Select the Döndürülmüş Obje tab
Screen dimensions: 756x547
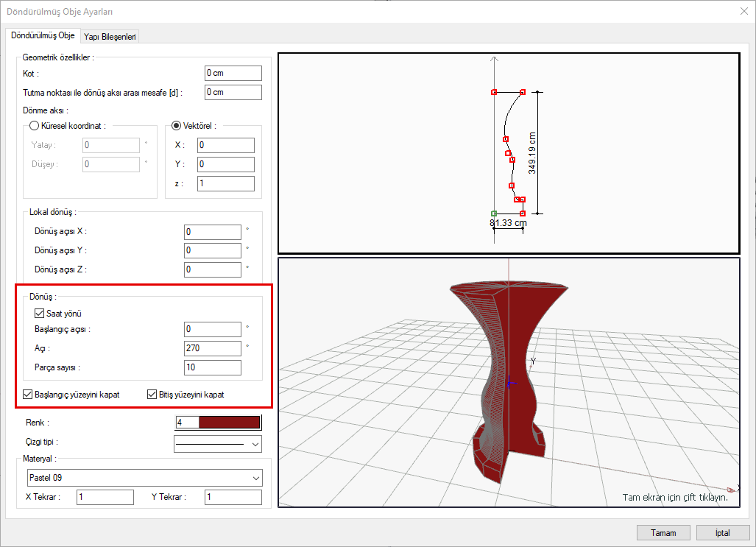click(43, 35)
